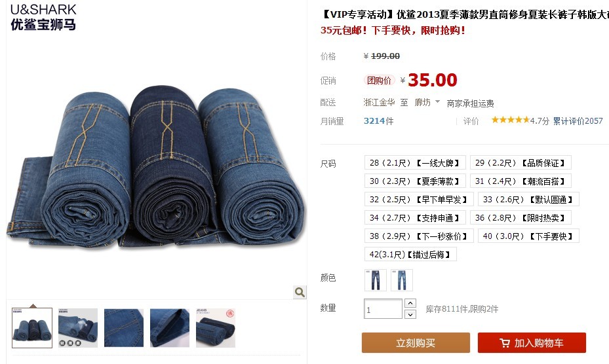The width and height of the screenshot is (609, 364).
Task: Select size 32 (2.5尺) option
Action: (419, 199)
